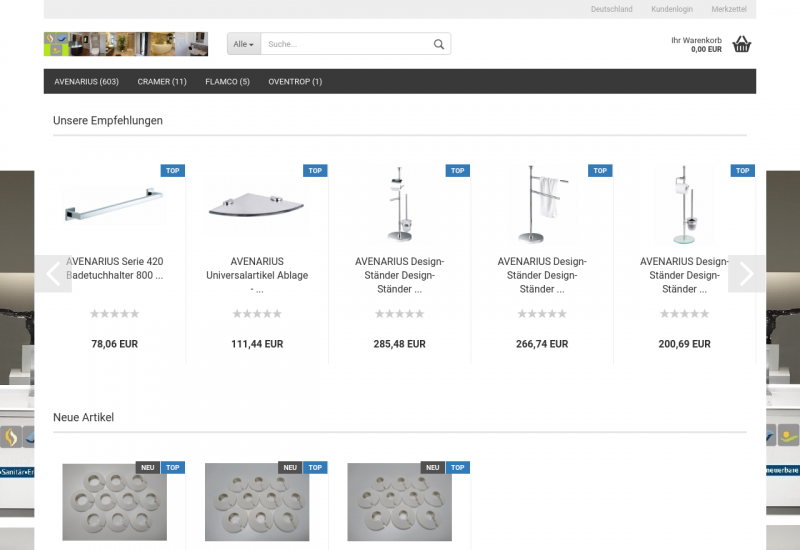Viewport: 800px width, 550px height.
Task: Open glass corner shelf product image
Action: tap(257, 205)
